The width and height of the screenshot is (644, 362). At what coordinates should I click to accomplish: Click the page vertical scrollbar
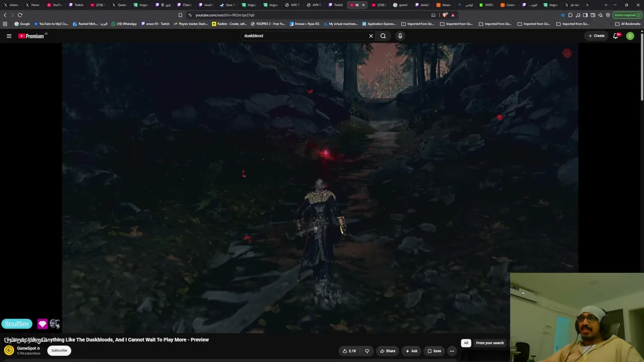[x=642, y=68]
